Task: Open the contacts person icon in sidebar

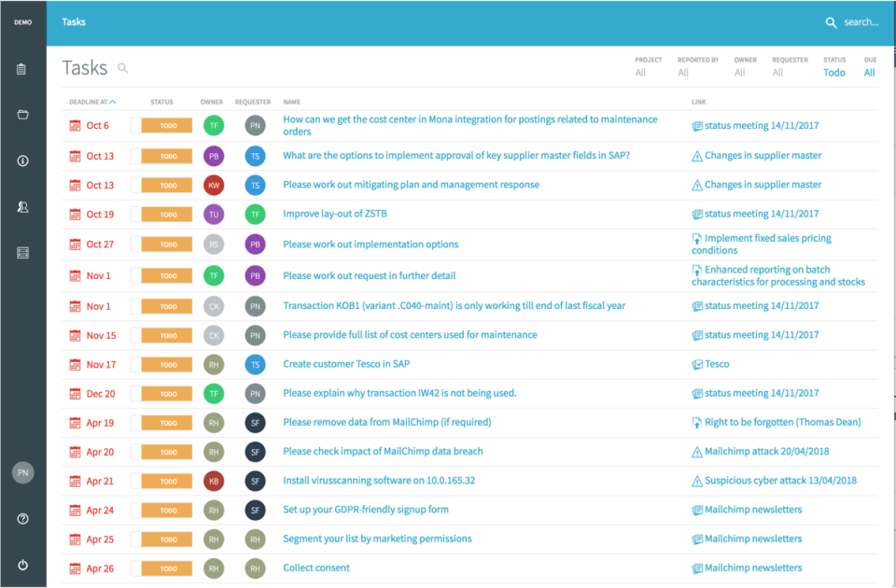Action: pos(22,207)
